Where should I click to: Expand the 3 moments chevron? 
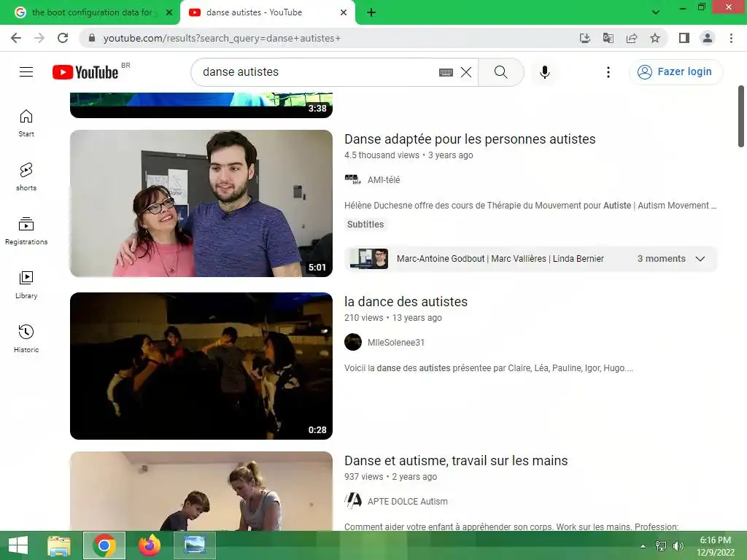700,259
